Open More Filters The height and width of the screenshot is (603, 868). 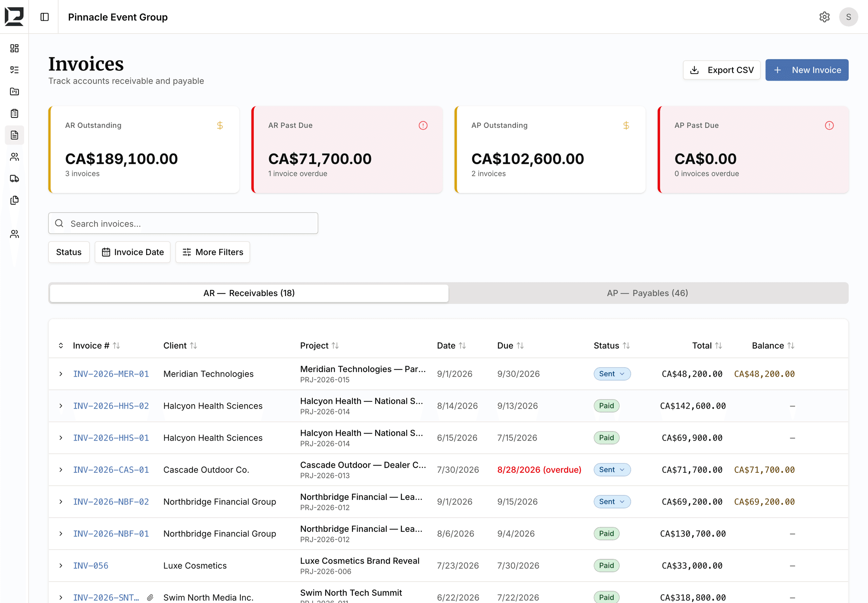point(213,252)
